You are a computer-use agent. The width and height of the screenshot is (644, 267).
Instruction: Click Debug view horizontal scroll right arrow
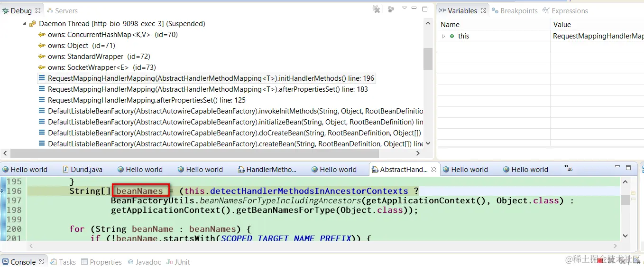pyautogui.click(x=418, y=153)
